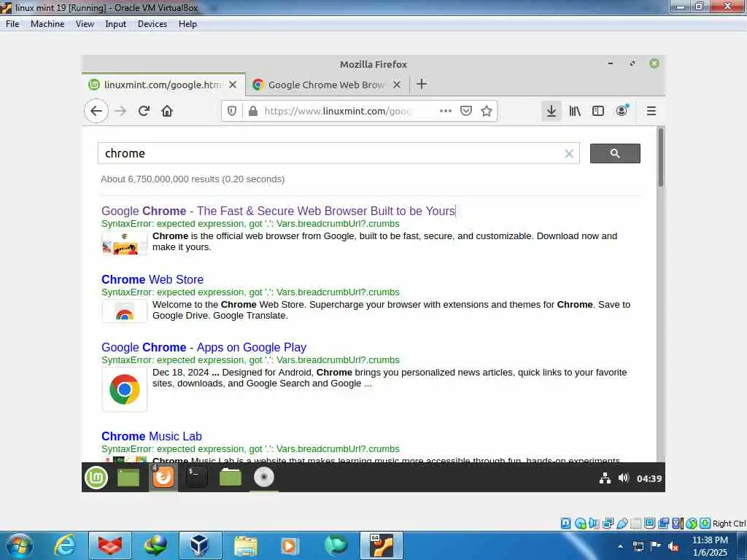Click first result's SyntaxError breadcrumb text
747x560 pixels.
(x=251, y=224)
